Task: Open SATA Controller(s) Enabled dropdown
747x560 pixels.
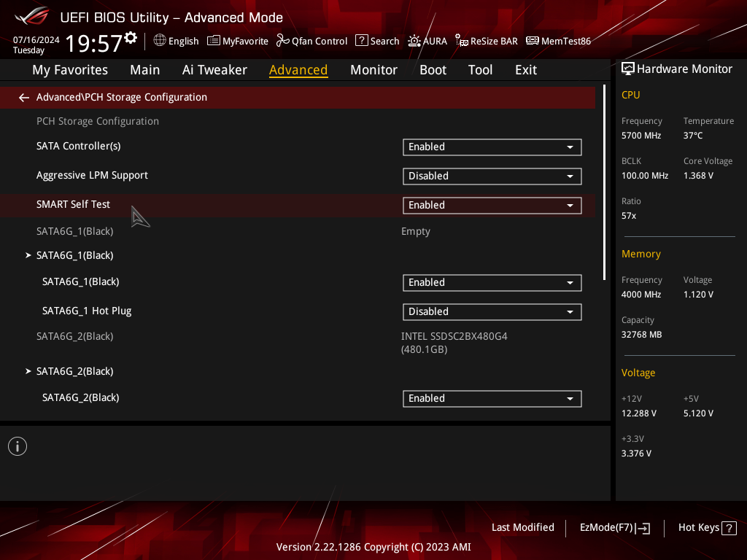Action: tap(492, 147)
